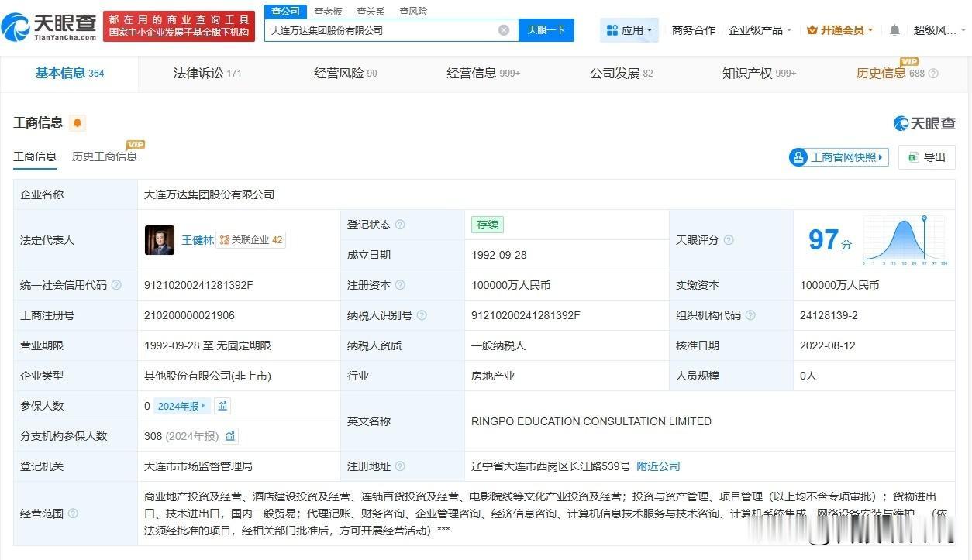
Task: Switch to the 基本信息 364 tab
Action: [x=70, y=73]
